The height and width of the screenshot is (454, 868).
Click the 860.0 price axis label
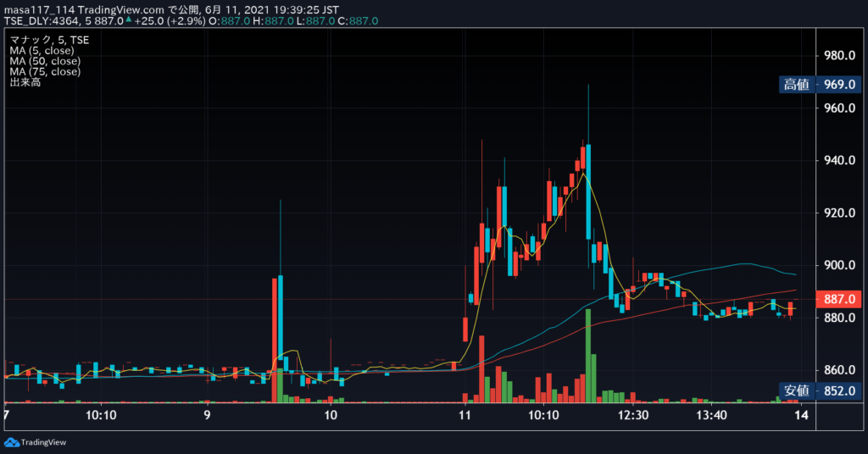tap(839, 370)
